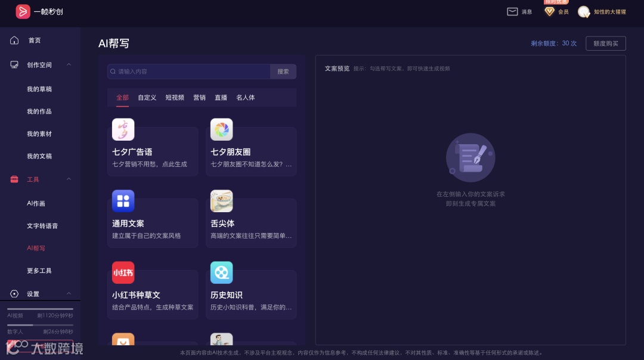Viewport: 644px width, 360px height.
Task: Click the 首页 home icon
Action: (x=14, y=40)
